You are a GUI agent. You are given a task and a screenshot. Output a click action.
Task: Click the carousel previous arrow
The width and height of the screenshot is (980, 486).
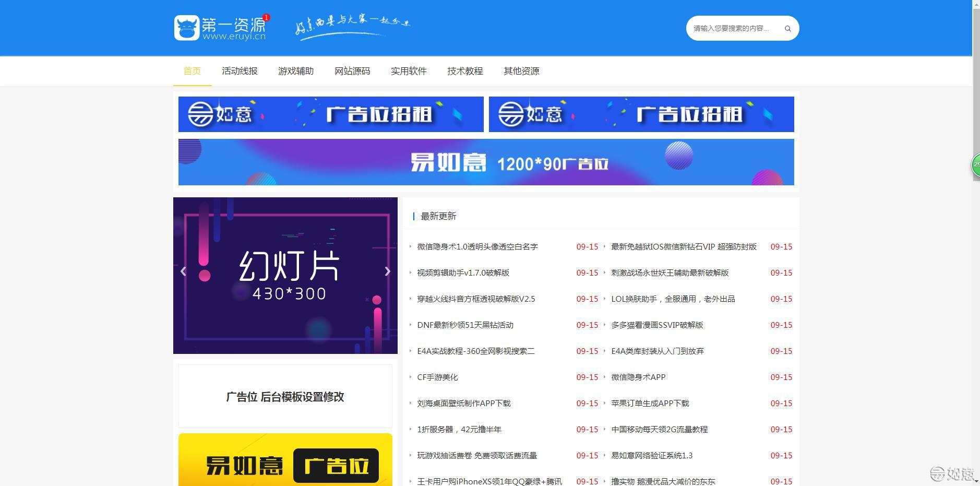(184, 271)
